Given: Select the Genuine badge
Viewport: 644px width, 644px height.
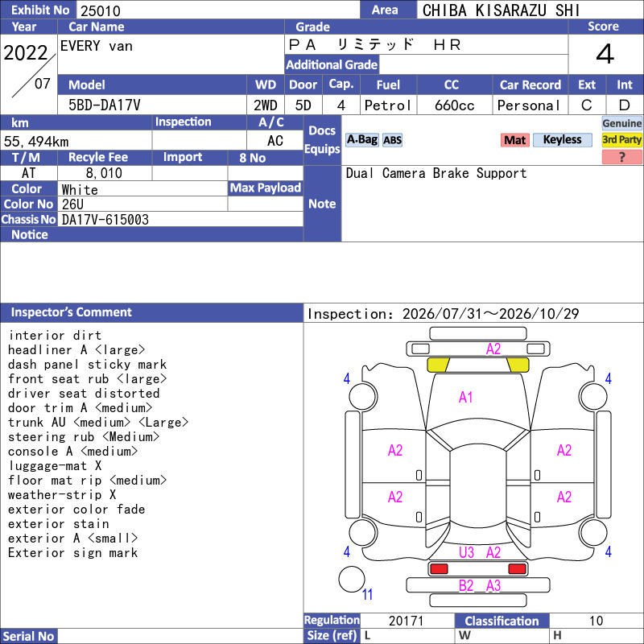Looking at the screenshot, I should pos(621,123).
